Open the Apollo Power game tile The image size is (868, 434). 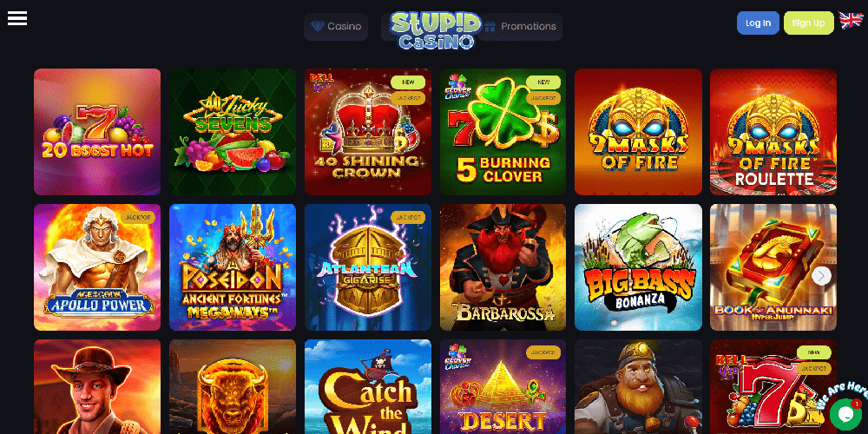(97, 267)
